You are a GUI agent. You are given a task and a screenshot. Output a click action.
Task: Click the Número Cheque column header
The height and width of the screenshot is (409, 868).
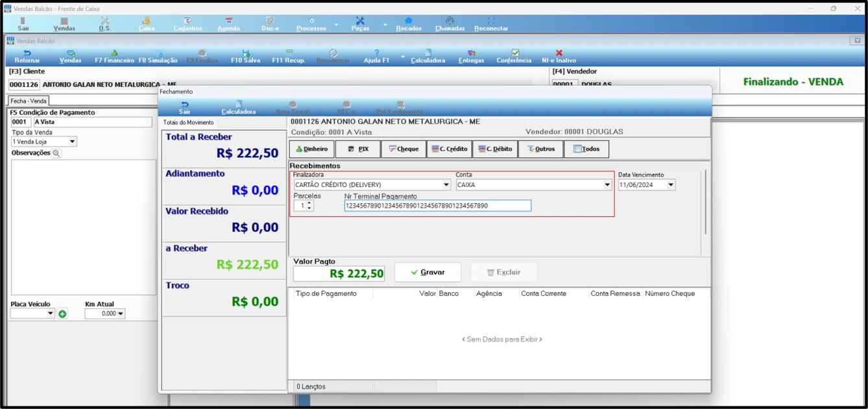[670, 293]
